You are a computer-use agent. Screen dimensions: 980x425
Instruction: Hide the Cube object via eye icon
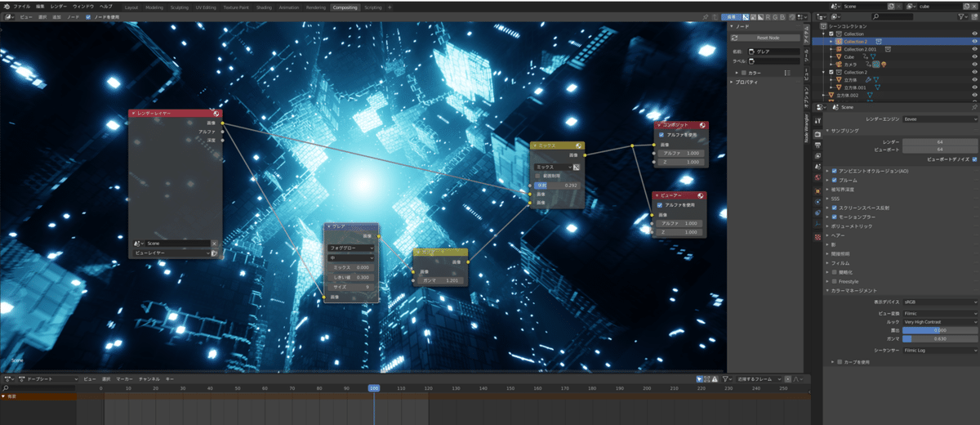tap(974, 56)
